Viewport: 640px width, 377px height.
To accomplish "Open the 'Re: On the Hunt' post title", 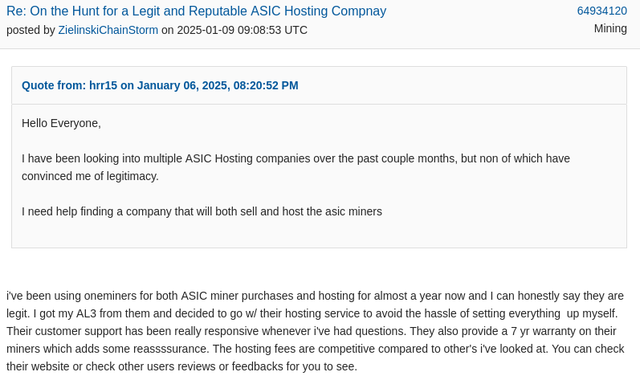I will click(x=196, y=11).
